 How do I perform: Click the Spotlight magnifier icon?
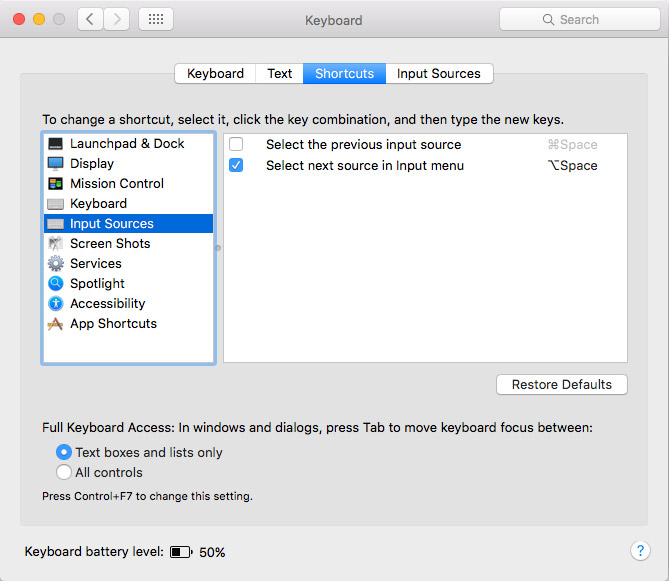tap(55, 284)
